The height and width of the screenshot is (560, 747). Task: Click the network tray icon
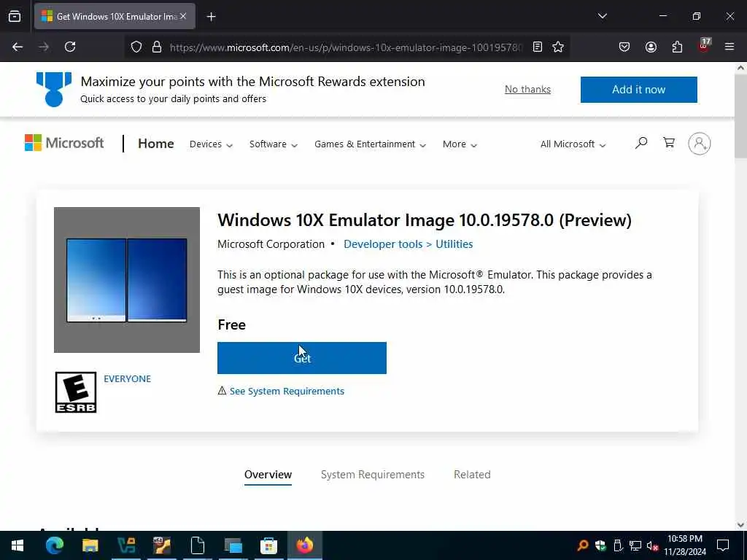click(635, 545)
